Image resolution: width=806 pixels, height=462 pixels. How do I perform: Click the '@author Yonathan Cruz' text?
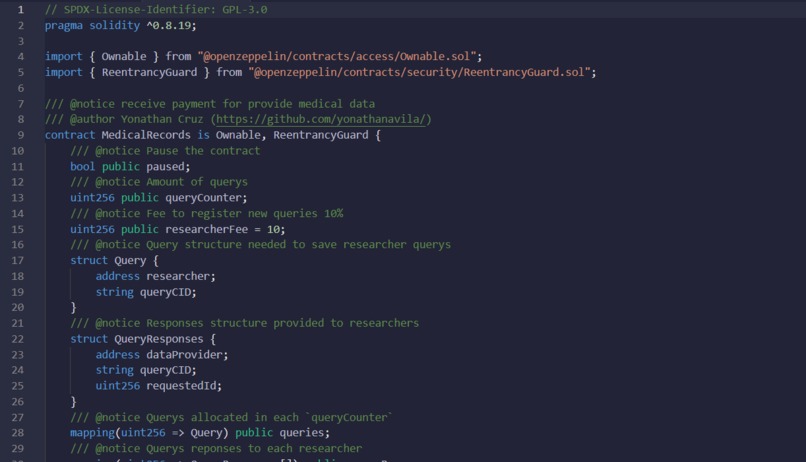click(x=136, y=119)
